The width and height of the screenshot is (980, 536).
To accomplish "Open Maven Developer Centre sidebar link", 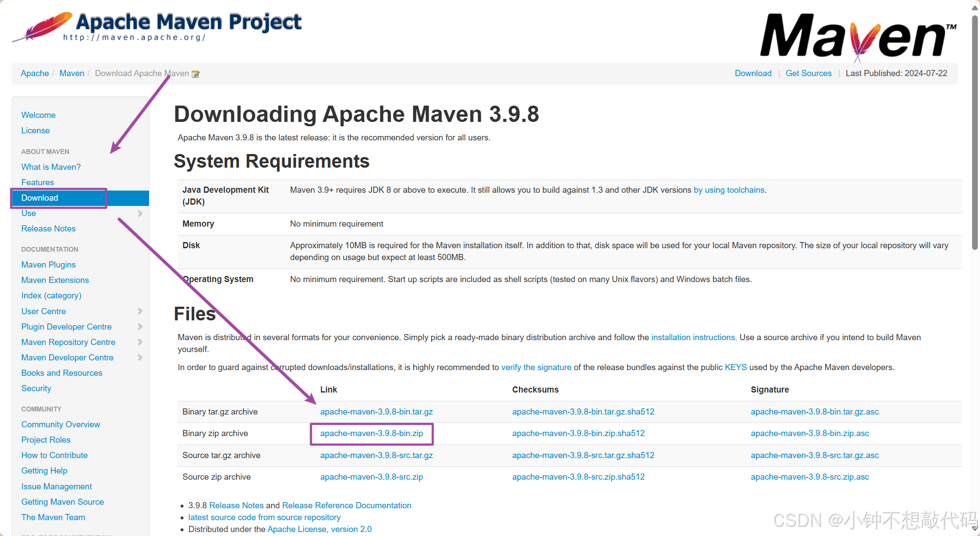I will [67, 357].
